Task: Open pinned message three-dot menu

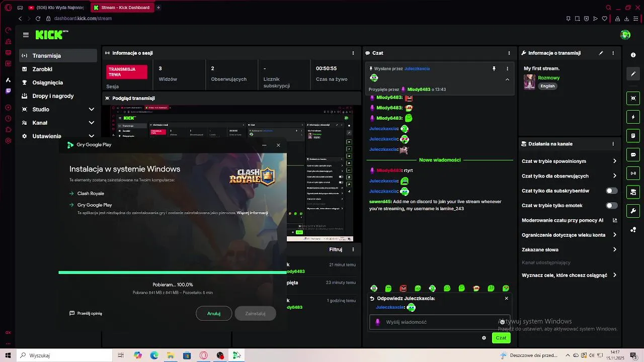Action: (x=507, y=68)
